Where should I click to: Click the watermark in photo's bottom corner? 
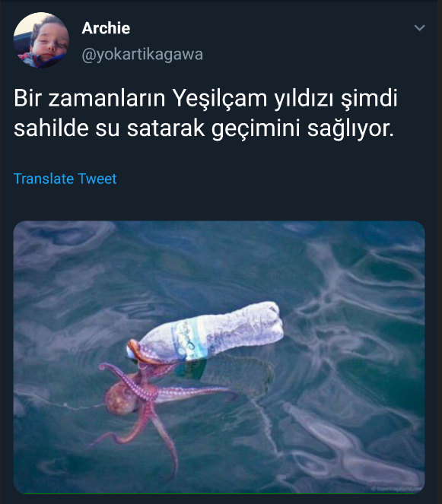click(x=396, y=488)
